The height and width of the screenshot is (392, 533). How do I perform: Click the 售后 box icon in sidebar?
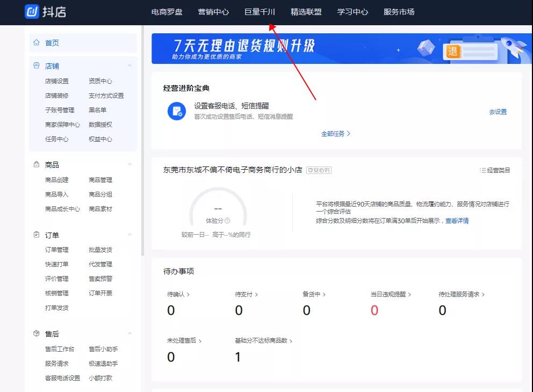[37, 333]
